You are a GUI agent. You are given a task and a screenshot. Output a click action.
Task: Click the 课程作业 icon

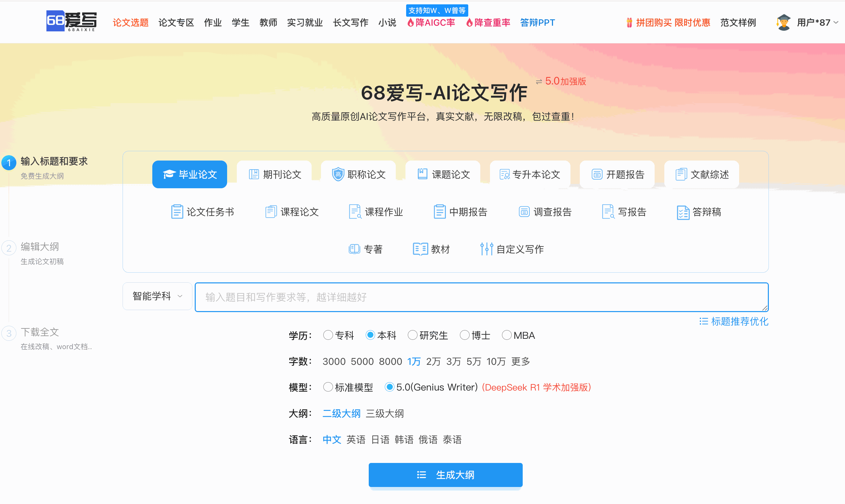tap(355, 212)
